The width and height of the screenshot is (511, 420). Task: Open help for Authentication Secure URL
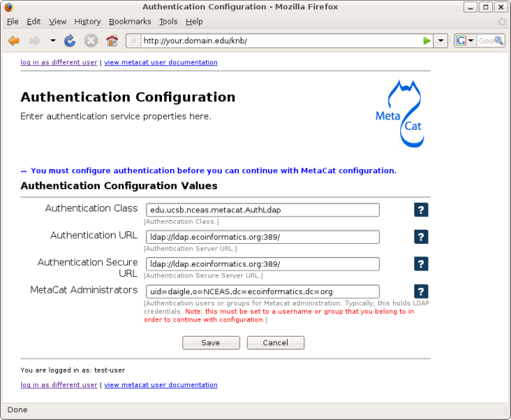click(421, 263)
